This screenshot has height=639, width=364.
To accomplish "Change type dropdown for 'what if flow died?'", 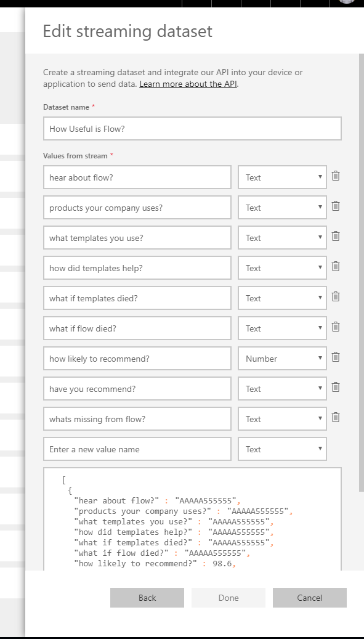I will click(x=282, y=328).
